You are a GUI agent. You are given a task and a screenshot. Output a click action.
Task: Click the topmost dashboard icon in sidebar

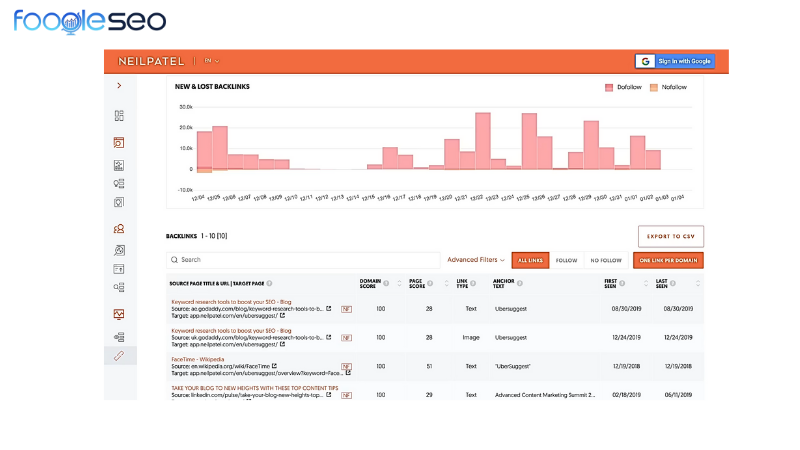(119, 116)
